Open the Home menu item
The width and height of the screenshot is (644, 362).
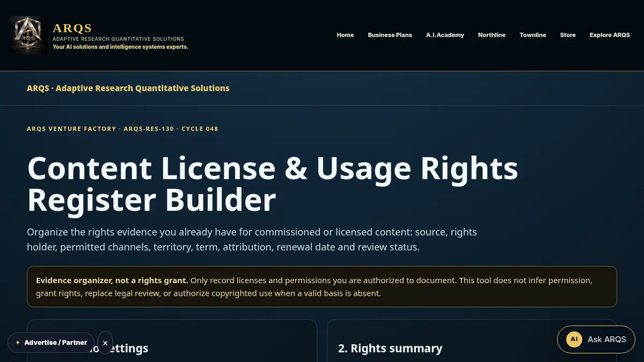coord(345,35)
